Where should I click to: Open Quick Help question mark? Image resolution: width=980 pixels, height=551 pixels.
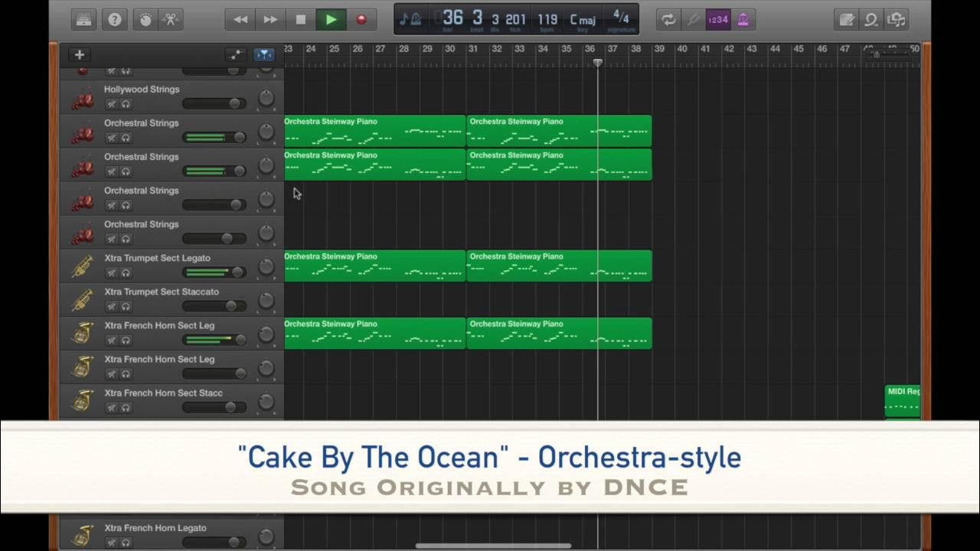(x=114, y=20)
